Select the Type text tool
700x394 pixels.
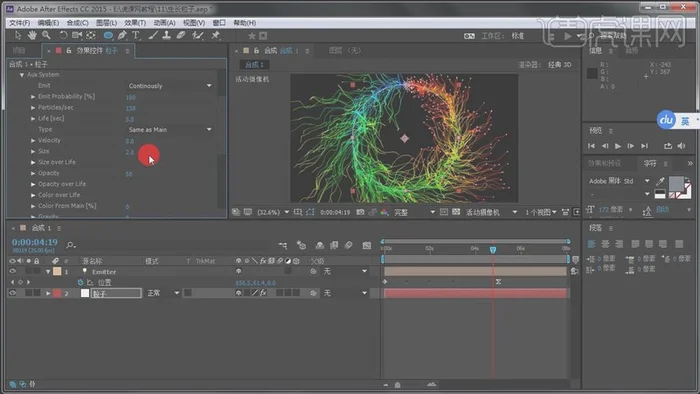pos(136,35)
